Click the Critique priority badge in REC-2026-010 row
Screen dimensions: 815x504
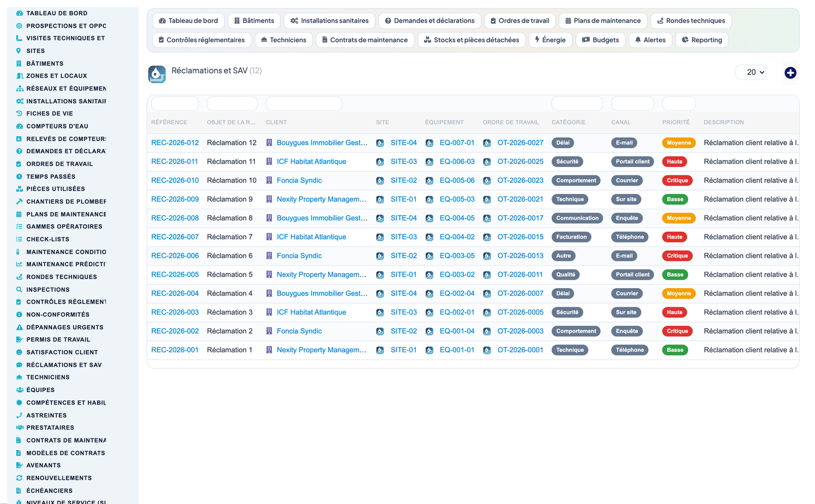[x=677, y=180]
